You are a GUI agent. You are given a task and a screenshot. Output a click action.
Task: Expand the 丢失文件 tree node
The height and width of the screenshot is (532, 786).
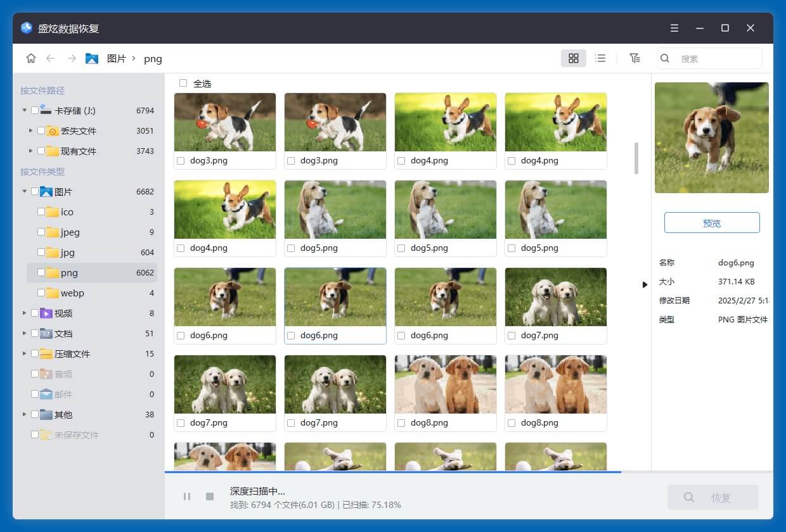coord(30,130)
